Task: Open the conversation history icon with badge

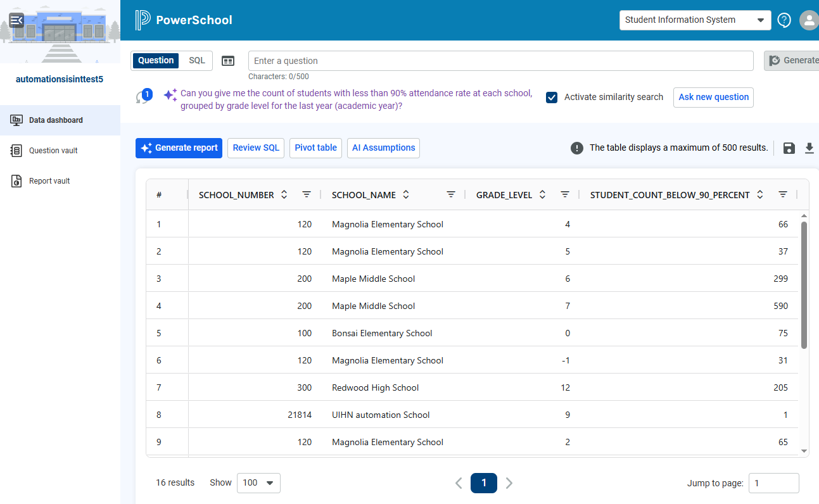Action: click(x=143, y=97)
